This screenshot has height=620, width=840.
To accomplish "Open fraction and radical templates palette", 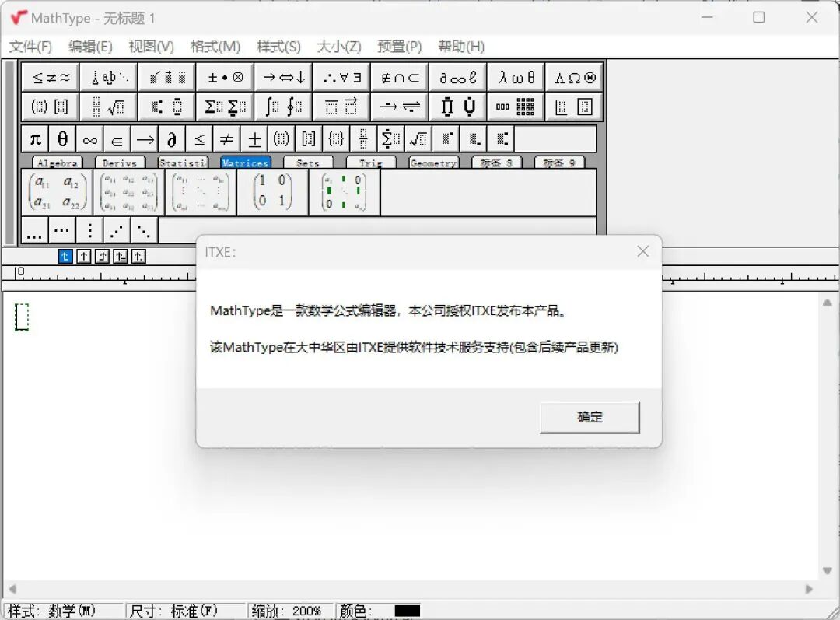I will click(x=109, y=107).
